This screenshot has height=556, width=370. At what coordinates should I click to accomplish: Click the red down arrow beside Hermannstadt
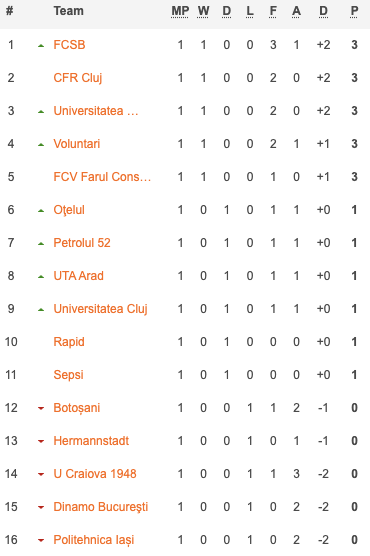[41, 441]
